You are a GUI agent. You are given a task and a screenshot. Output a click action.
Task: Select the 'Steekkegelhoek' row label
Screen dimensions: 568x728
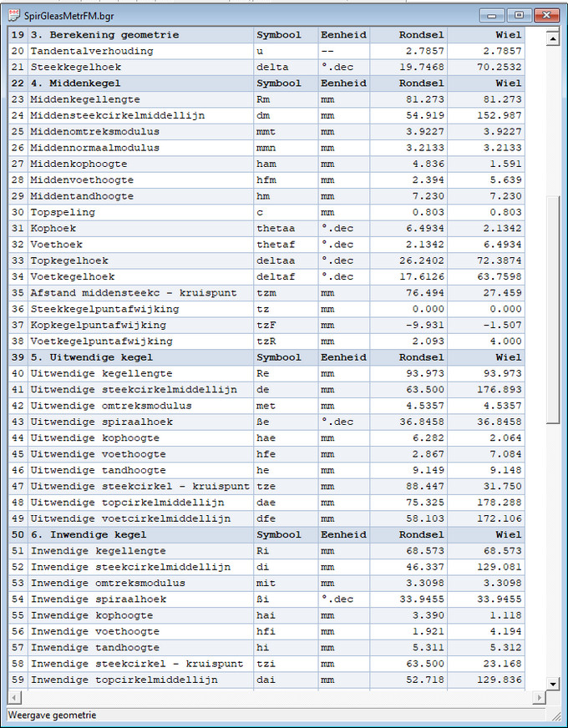coord(76,68)
